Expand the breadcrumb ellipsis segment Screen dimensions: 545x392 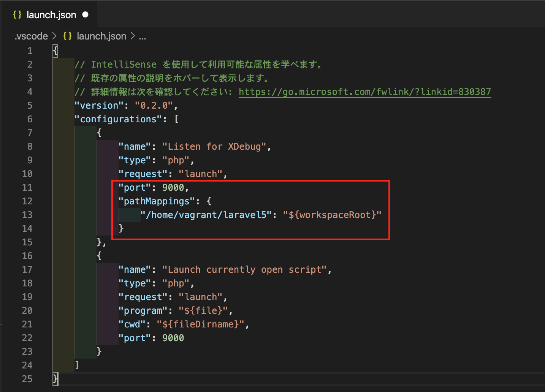pyautogui.click(x=143, y=37)
